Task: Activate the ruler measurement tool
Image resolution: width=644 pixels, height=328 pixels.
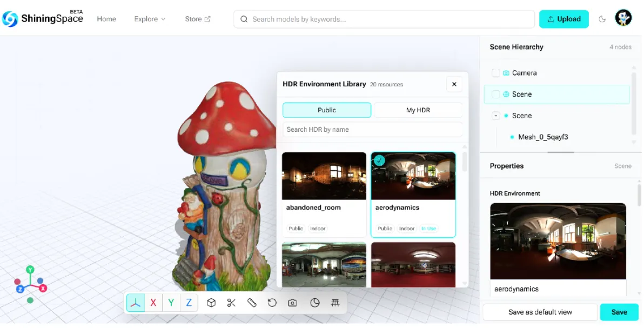Action: [252, 303]
